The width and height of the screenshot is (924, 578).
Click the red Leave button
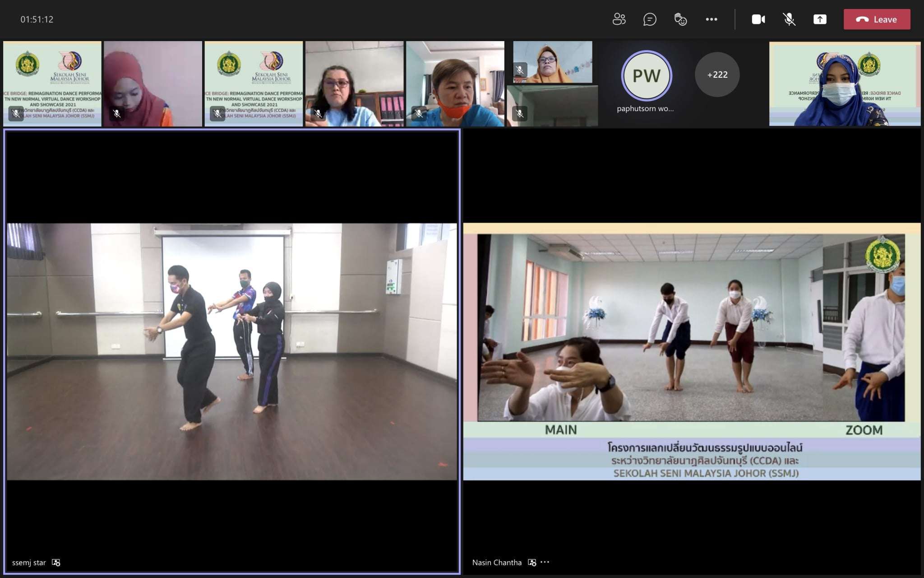[x=877, y=19]
